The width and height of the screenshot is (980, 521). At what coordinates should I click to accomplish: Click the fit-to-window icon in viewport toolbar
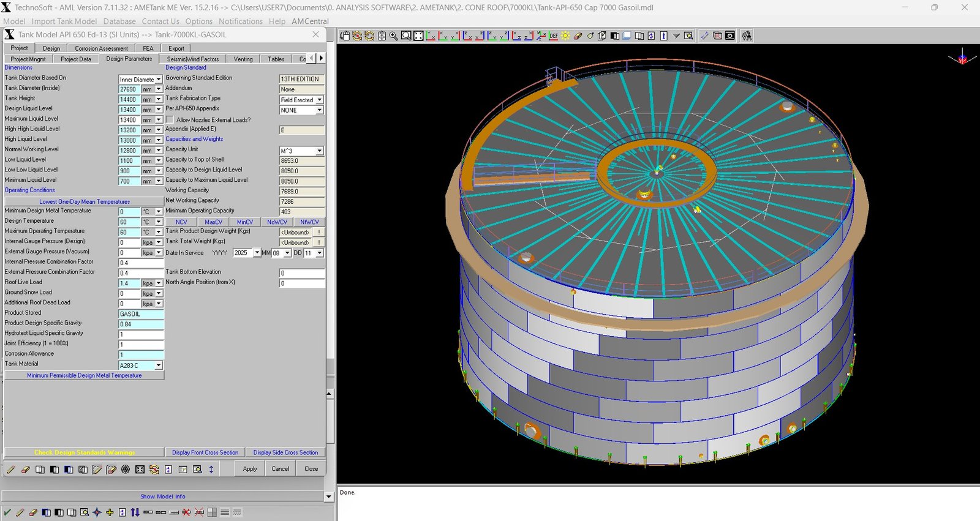click(418, 36)
